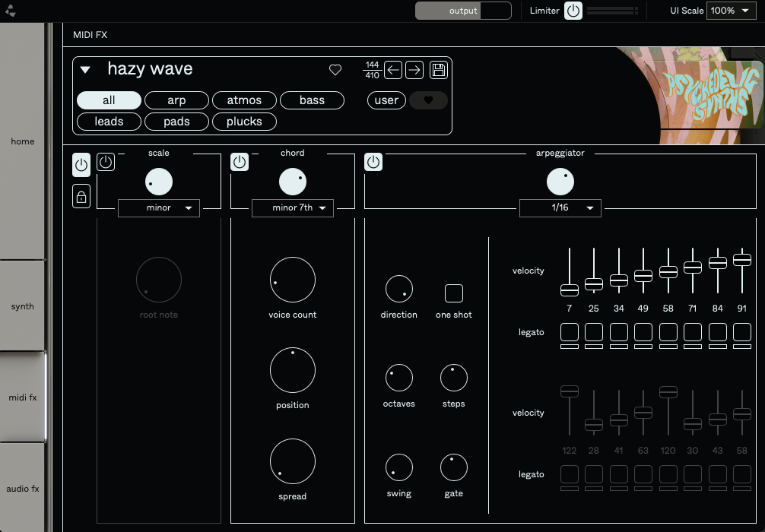Toggle the global MIDI FX power button
The width and height of the screenshot is (765, 532).
click(81, 166)
